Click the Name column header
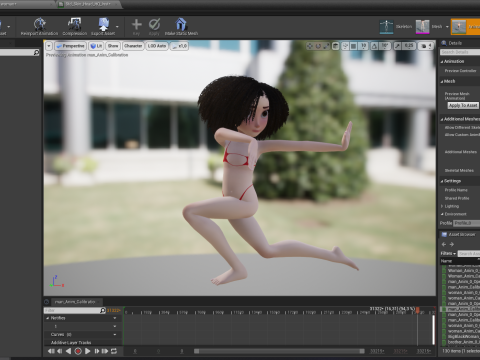The height and width of the screenshot is (360, 480). (446, 261)
